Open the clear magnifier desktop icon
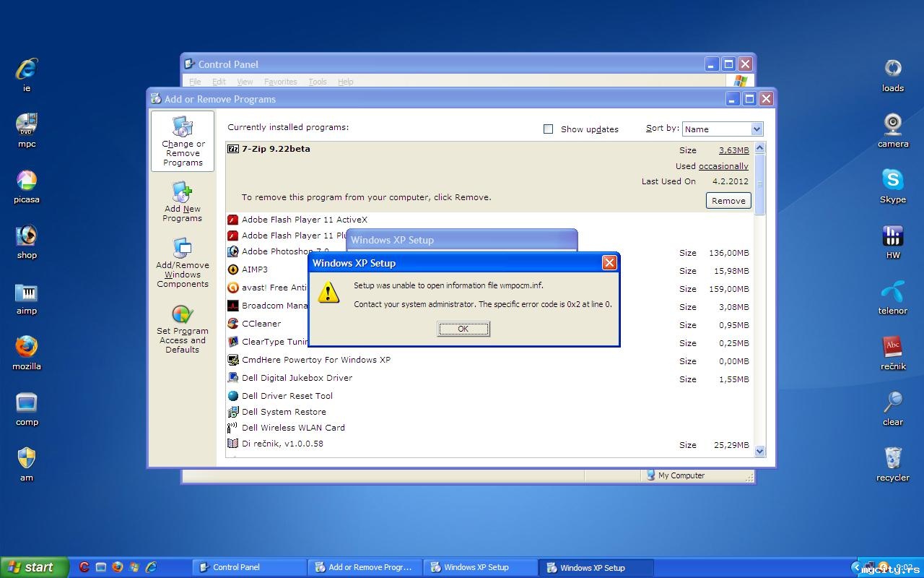Screen dimensions: 924x578 coord(893,403)
